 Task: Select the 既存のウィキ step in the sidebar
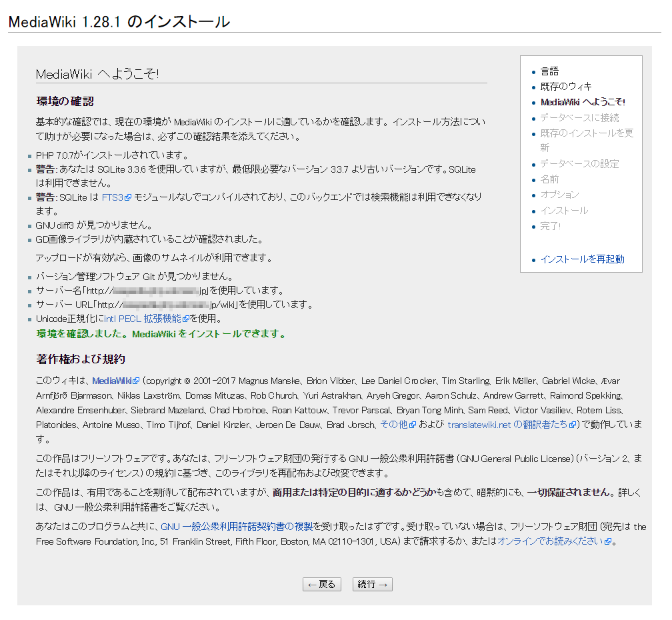566,87
